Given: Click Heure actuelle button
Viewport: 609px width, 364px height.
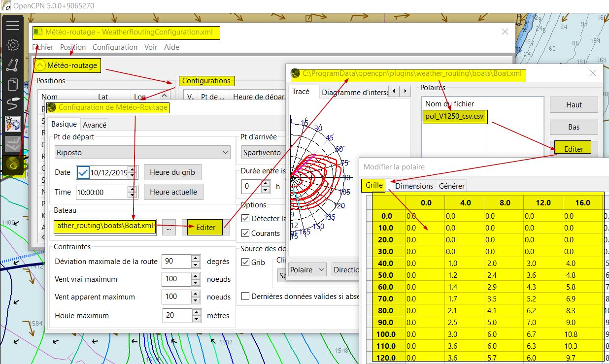Looking at the screenshot, I should (173, 192).
